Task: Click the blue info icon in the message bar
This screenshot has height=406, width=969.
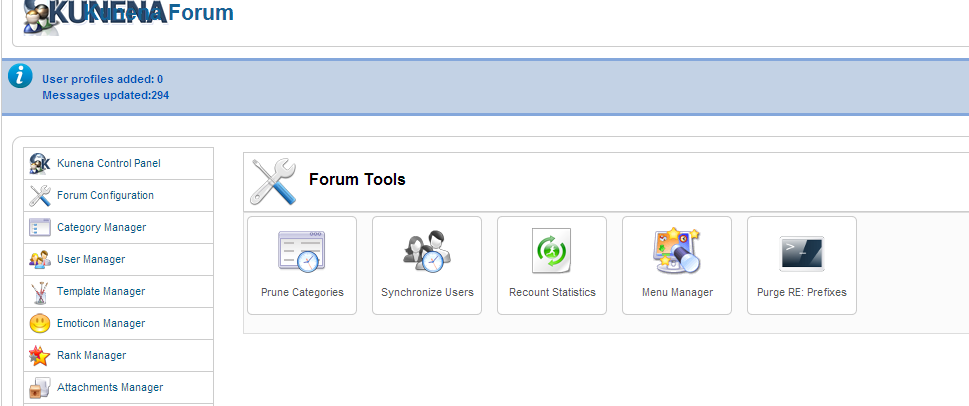Action: point(20,76)
